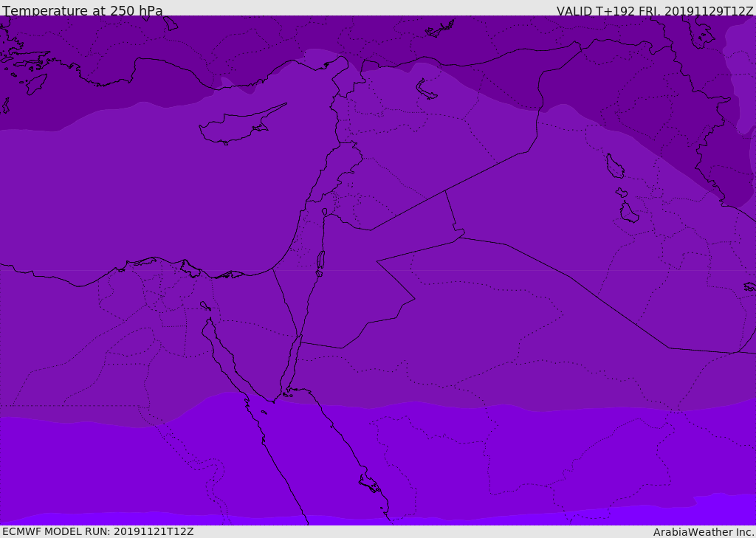Viewport: 756px width, 538px height.
Task: Click the VALID T+192 timestamp text
Action: click(654, 10)
